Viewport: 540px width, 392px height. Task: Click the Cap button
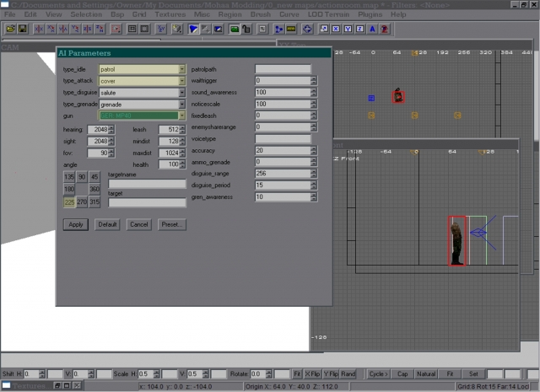(402, 373)
